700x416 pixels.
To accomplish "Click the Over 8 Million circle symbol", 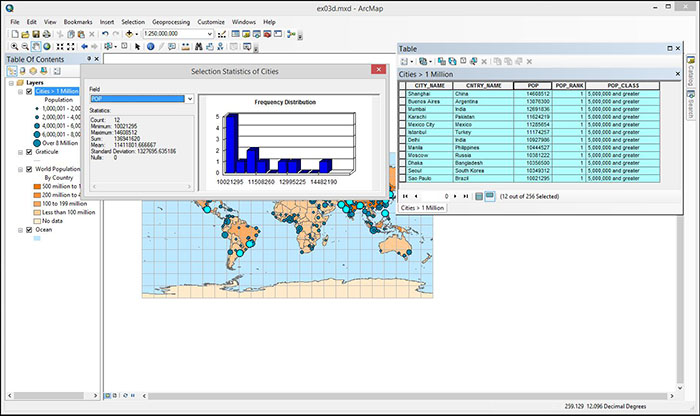I will click(37, 143).
